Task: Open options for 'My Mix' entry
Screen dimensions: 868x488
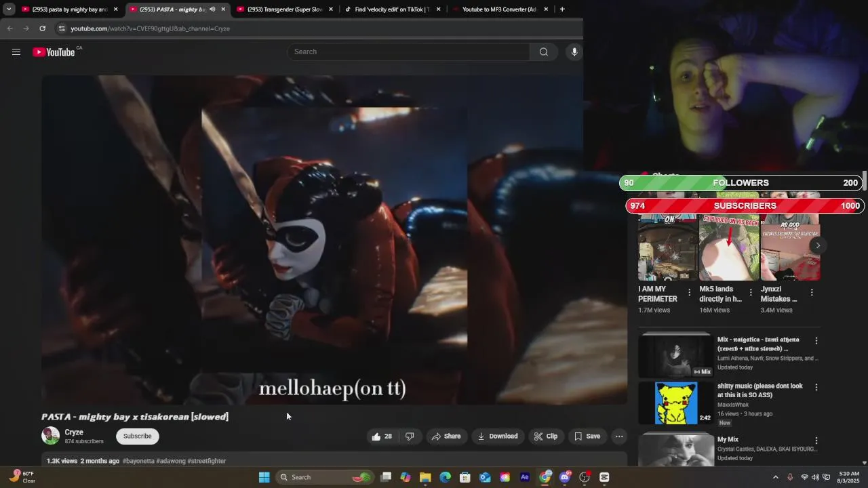Action: pyautogui.click(x=816, y=441)
